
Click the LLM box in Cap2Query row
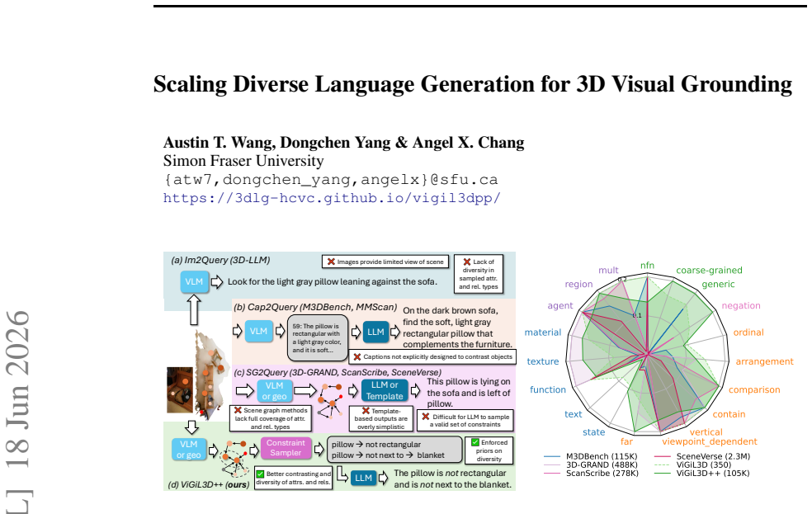click(375, 332)
